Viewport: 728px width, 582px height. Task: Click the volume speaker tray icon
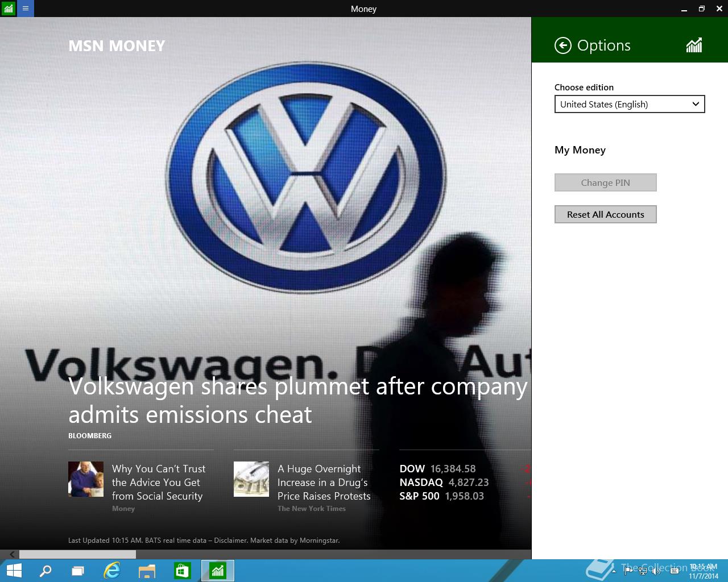(657, 571)
